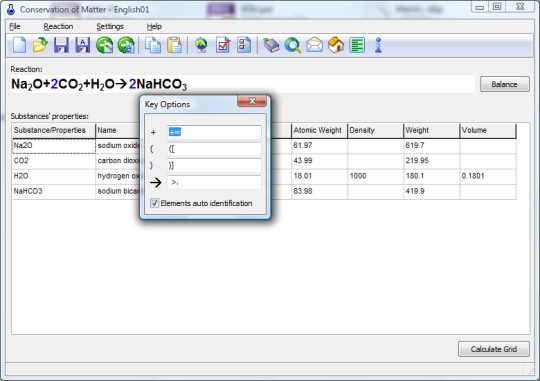Click the green export icon with pencil

[104, 45]
